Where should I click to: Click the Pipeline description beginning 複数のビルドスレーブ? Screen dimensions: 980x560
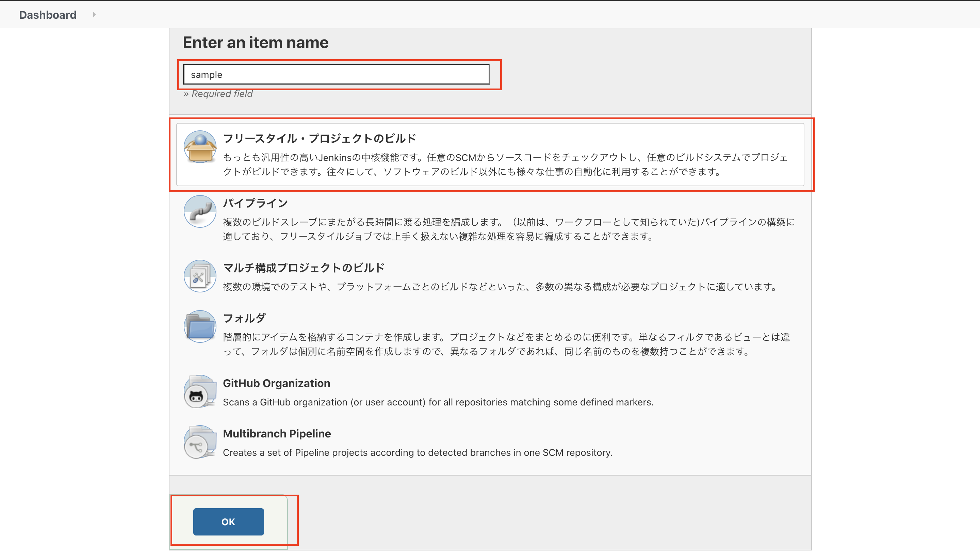coord(509,229)
